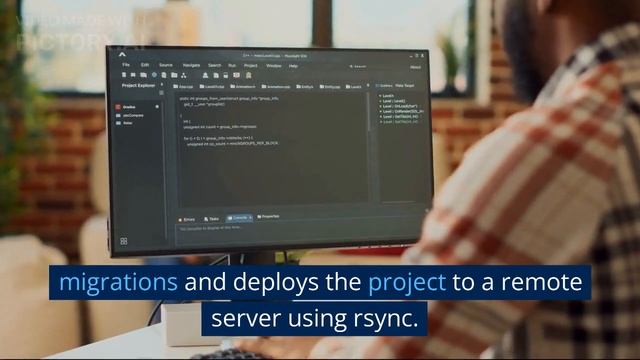Click the four-squares grid icon in left sidebar
640x360 pixels.
click(x=124, y=241)
